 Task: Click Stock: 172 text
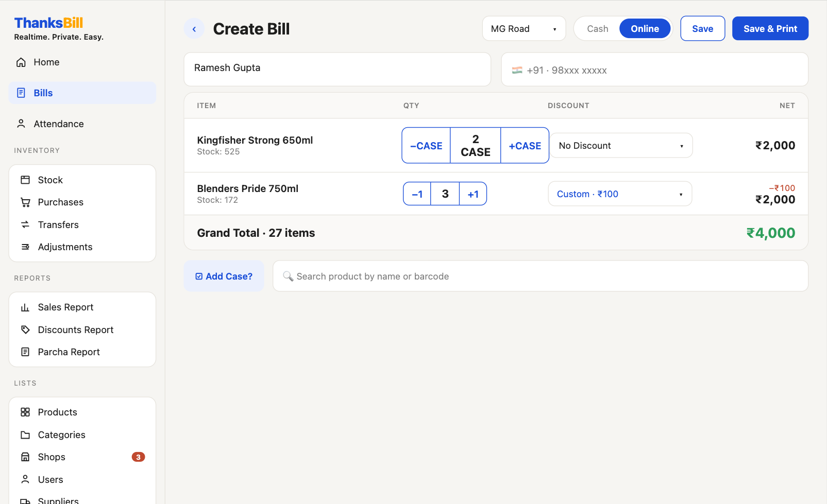217,200
